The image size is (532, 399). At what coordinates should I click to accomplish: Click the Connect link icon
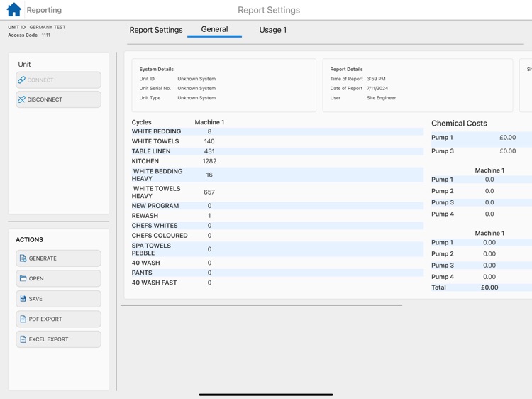coord(21,80)
